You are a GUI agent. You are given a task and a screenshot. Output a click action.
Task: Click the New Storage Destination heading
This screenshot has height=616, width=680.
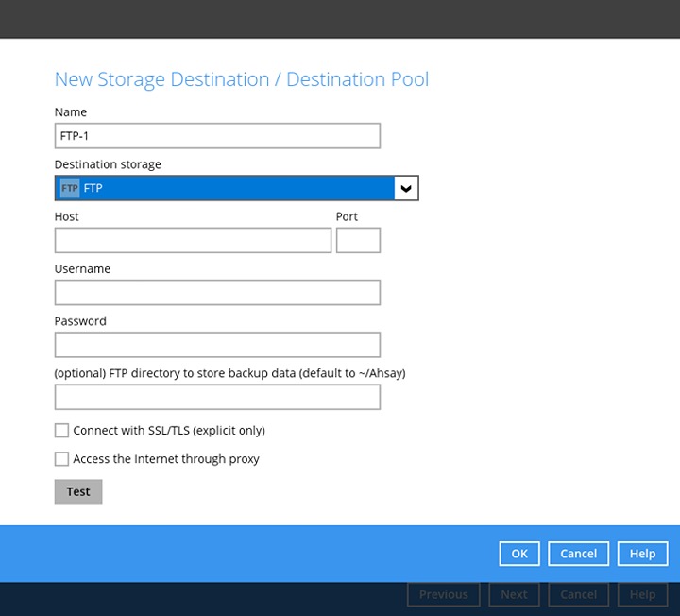[242, 79]
